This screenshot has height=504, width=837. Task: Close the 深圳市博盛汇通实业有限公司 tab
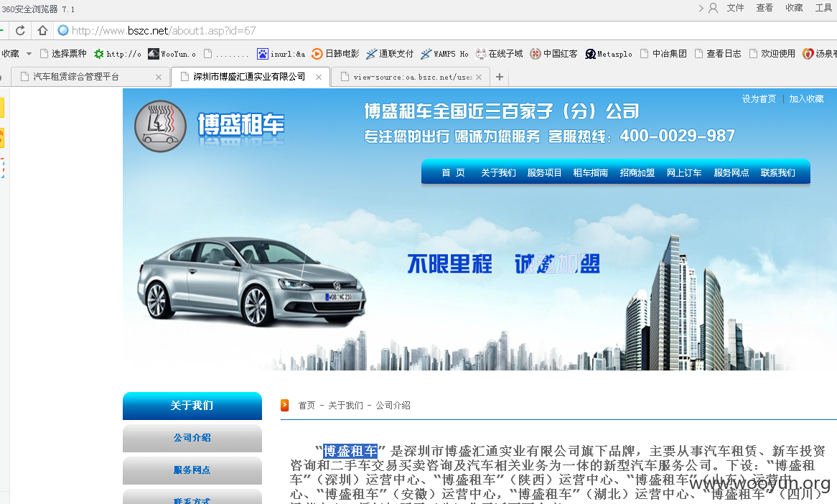[x=319, y=77]
